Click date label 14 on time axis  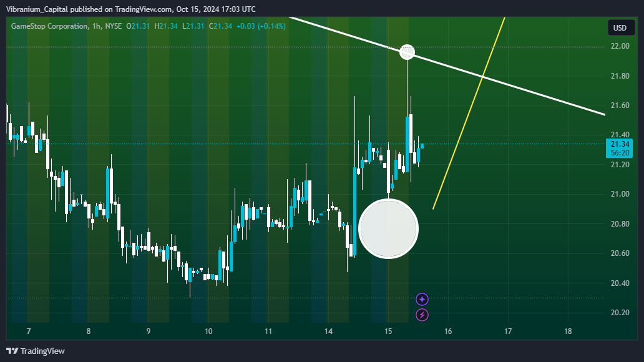[328, 331]
